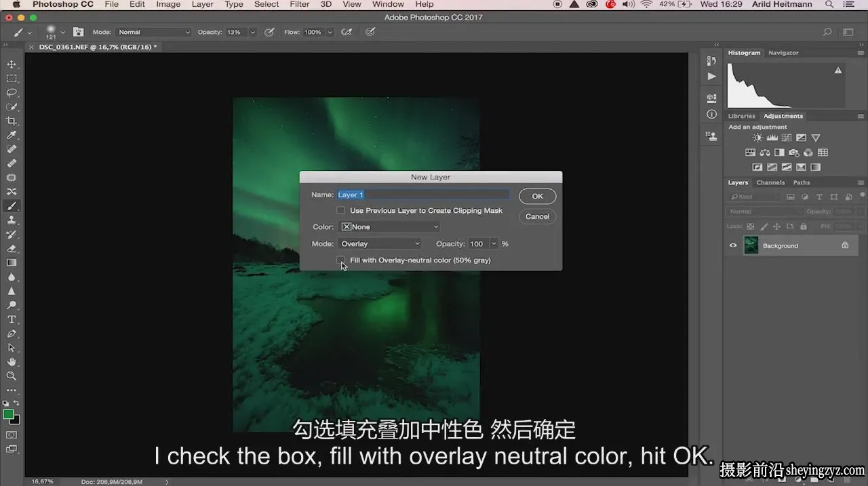Check Fill with Overlay-neutral color checkbox
This screenshot has width=868, height=486.
pos(341,260)
